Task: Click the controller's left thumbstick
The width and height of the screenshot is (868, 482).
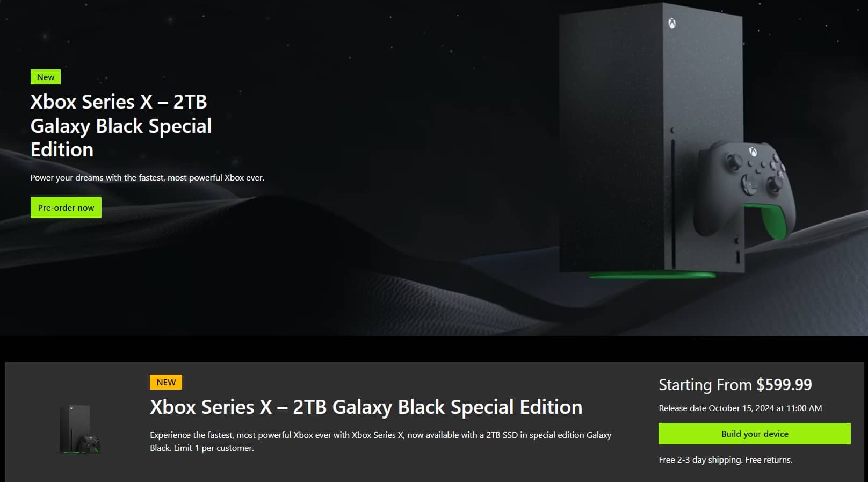Action: [x=733, y=161]
